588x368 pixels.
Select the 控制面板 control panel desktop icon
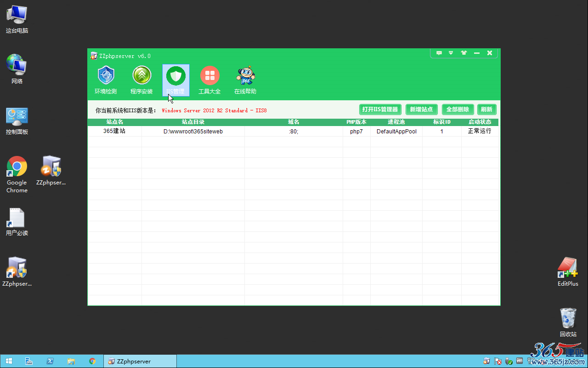(x=17, y=121)
